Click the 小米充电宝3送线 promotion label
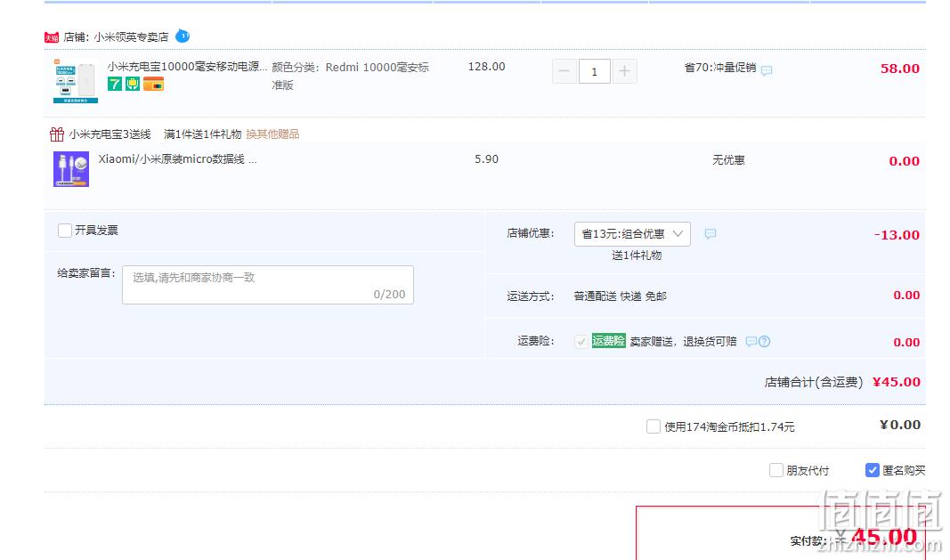950x560 pixels. click(110, 134)
